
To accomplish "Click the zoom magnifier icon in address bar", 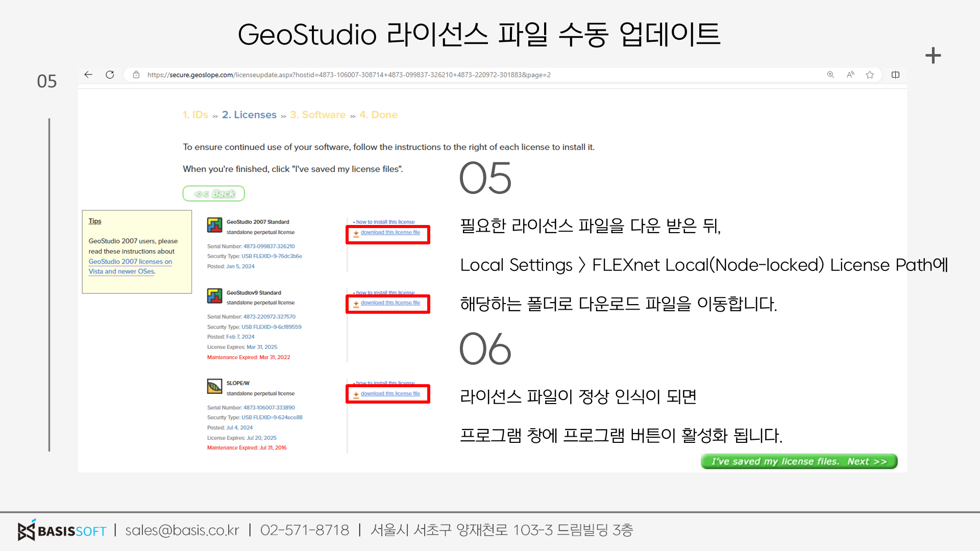I will coord(830,74).
